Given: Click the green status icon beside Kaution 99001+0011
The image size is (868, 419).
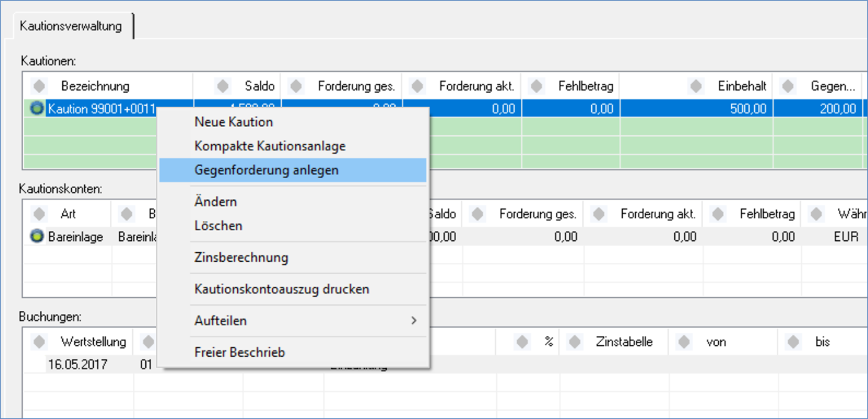Looking at the screenshot, I should 38,109.
